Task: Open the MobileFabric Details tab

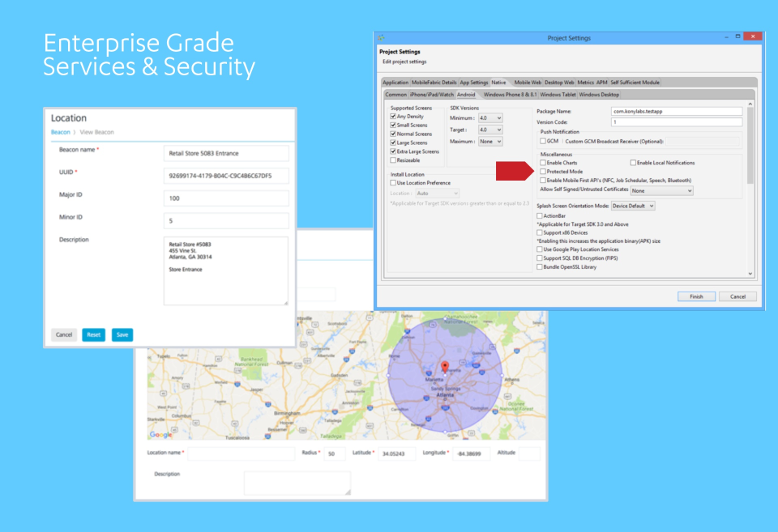Action: coord(434,83)
